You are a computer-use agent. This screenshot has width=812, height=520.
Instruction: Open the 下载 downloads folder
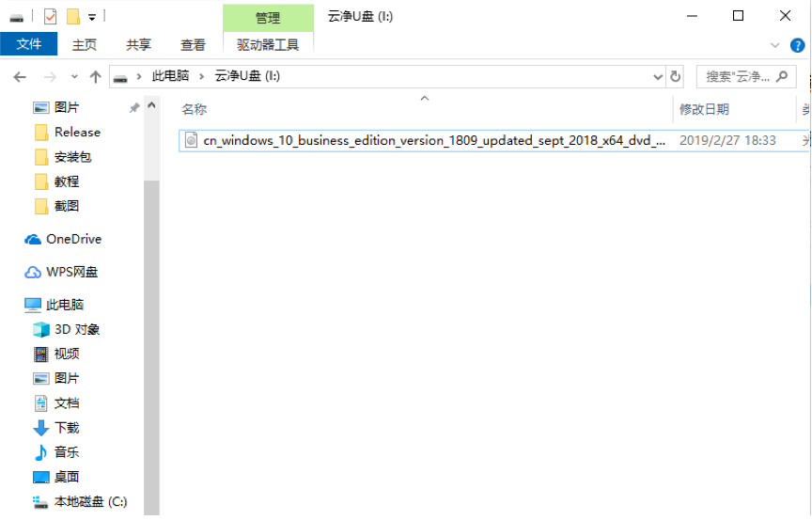66,428
